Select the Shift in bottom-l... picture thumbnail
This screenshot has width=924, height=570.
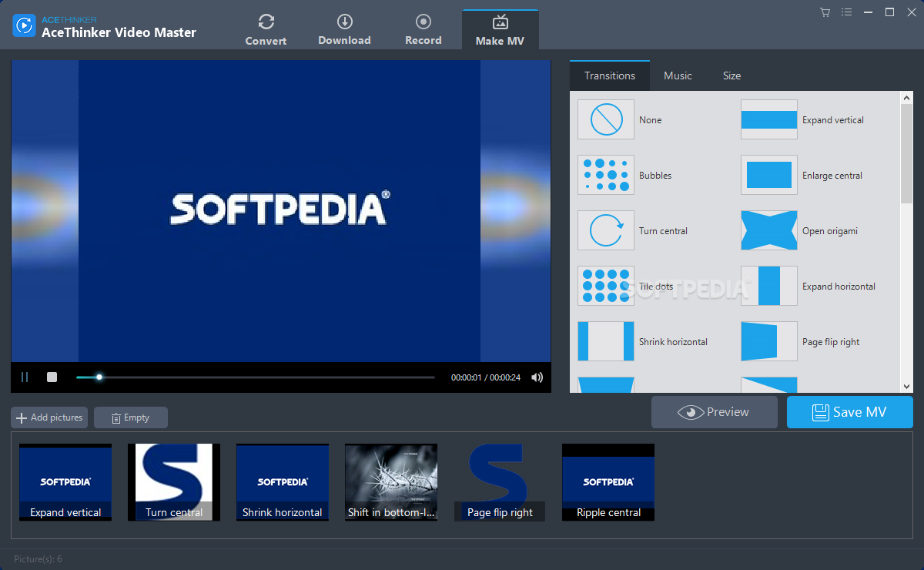click(x=391, y=482)
